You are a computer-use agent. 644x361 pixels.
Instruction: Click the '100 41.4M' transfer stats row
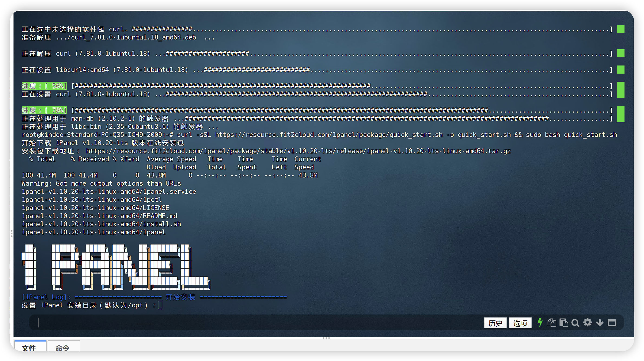170,175
